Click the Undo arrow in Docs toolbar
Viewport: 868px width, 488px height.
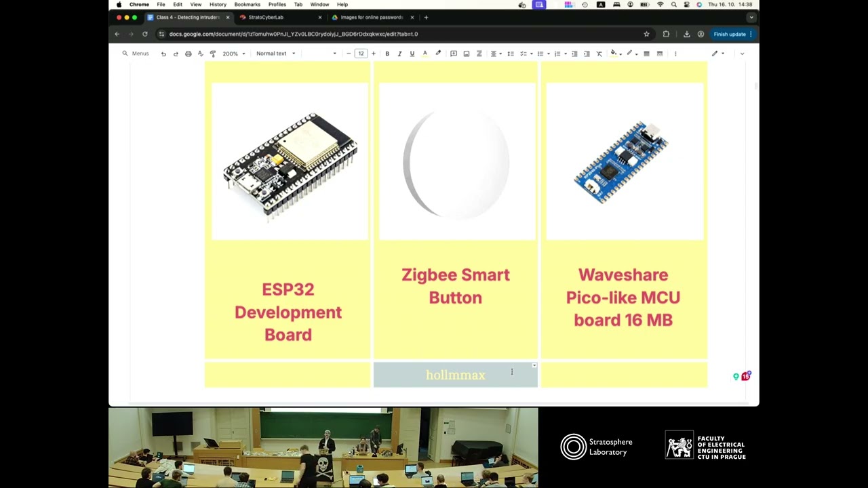(x=163, y=54)
